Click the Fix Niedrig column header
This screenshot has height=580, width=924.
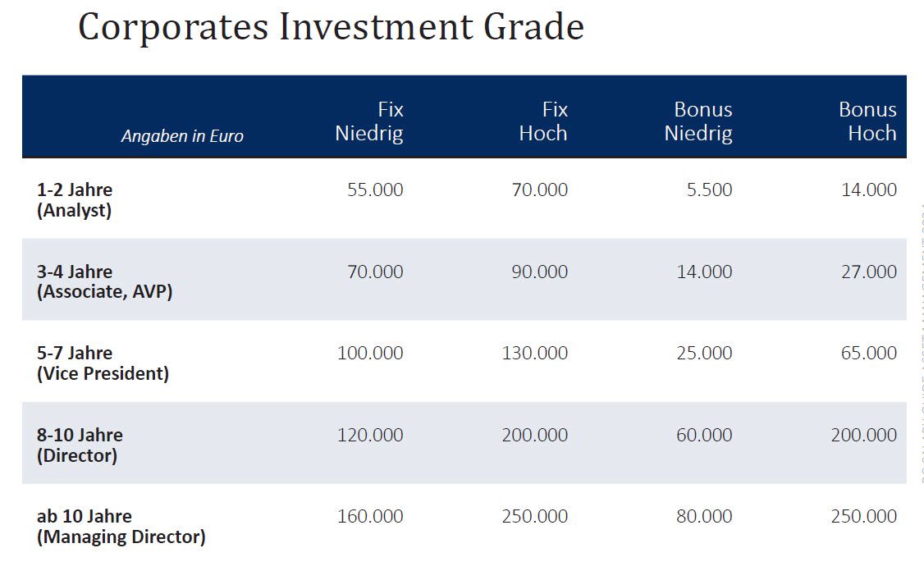coord(369,121)
